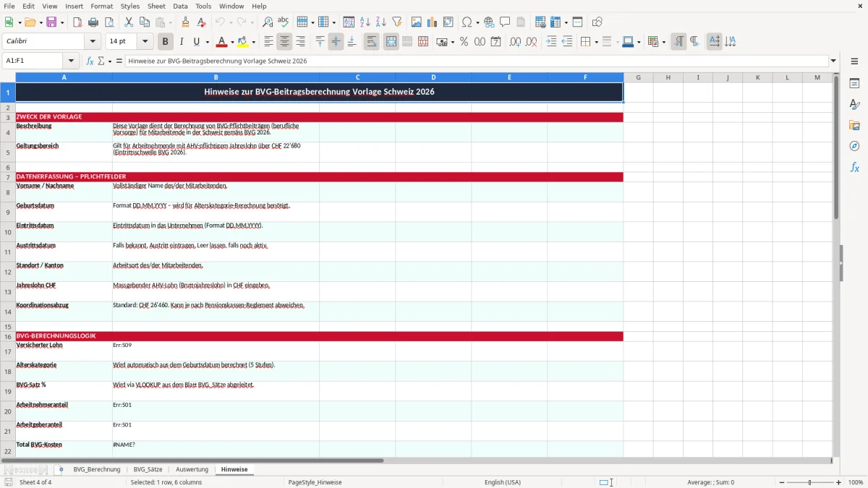Screen dimensions: 868x488
Task: Cut the selection with scissors icon
Action: coord(128,22)
